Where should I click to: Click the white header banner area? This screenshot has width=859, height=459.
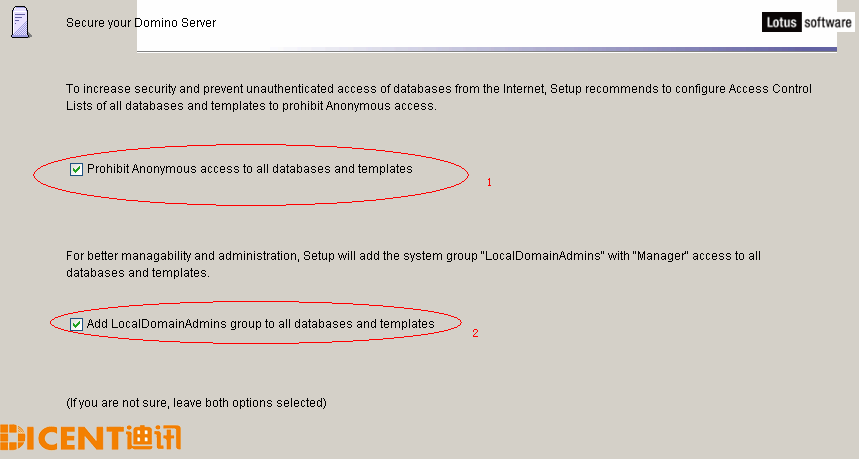pyautogui.click(x=486, y=24)
